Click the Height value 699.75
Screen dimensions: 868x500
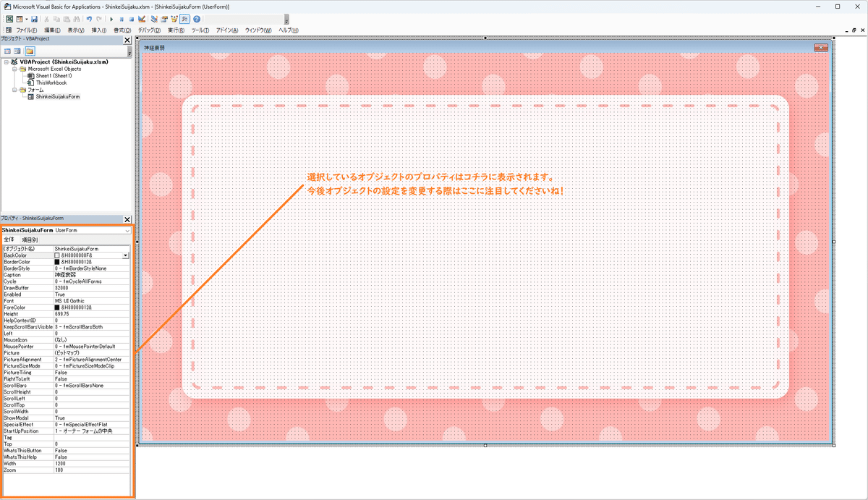coord(92,314)
